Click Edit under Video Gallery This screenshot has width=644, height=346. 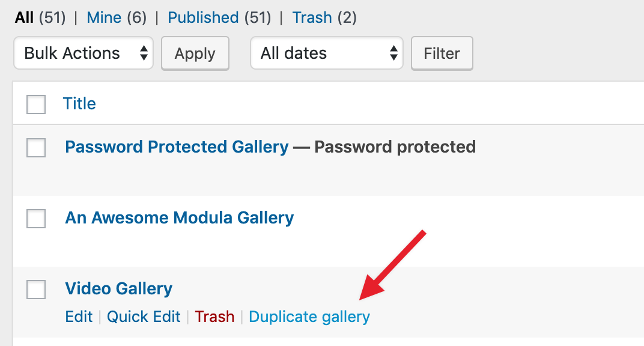(79, 317)
